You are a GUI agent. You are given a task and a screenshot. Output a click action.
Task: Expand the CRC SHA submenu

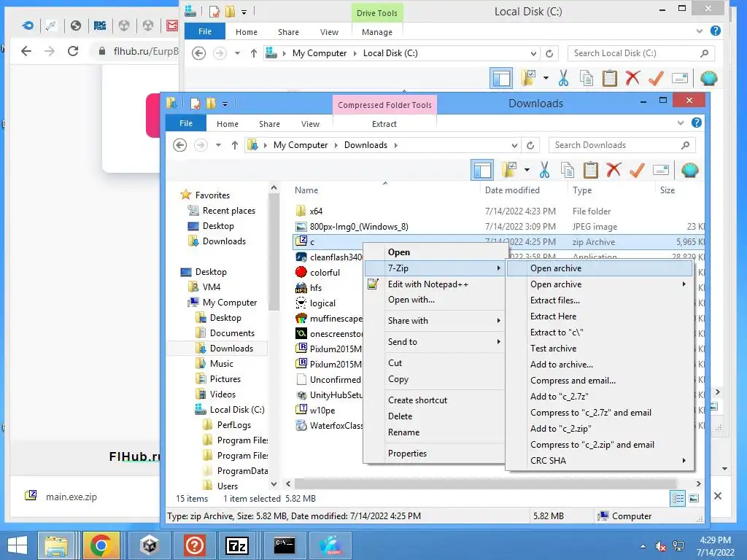[600, 461]
